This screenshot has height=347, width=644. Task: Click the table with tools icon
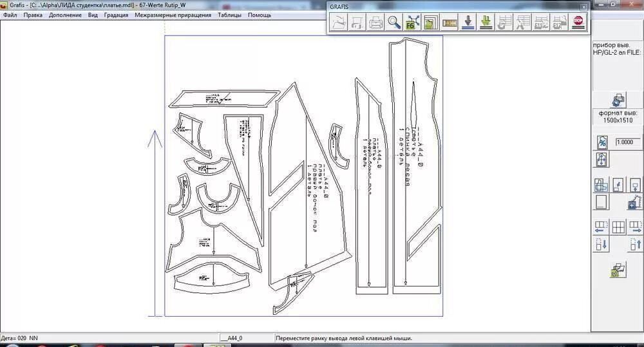tap(522, 22)
